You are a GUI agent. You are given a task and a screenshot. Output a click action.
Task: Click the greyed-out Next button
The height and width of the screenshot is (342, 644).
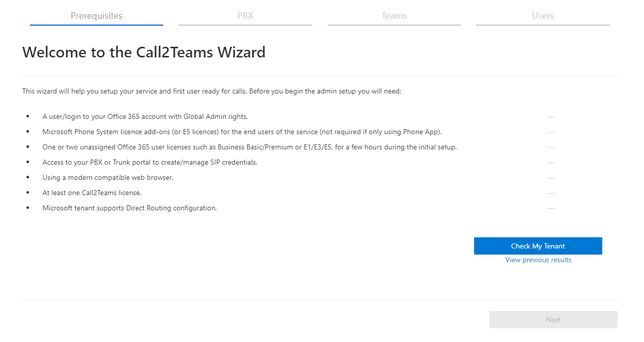(x=553, y=320)
